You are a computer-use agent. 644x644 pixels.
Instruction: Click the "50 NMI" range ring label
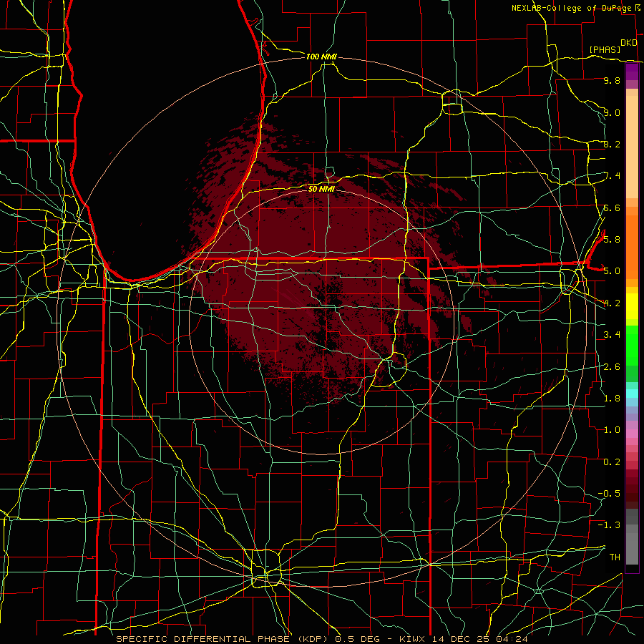(321, 189)
